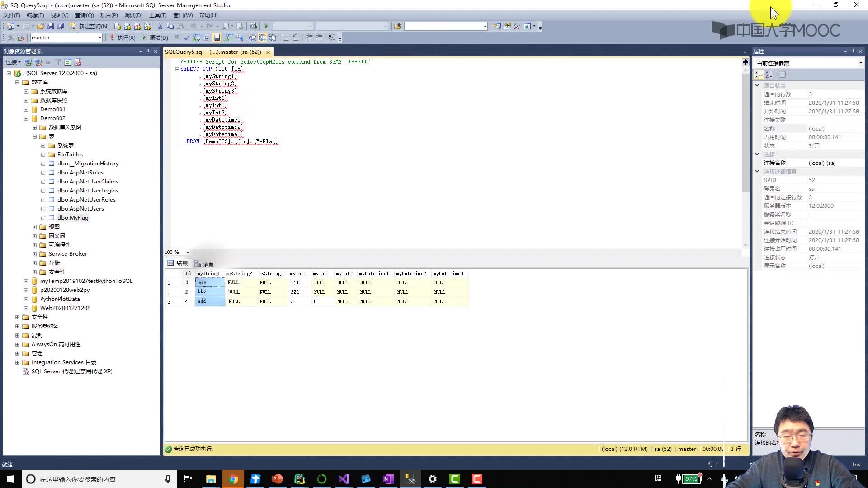Select the Service Broker tree item
Screen dimensions: 868x488
coord(68,254)
